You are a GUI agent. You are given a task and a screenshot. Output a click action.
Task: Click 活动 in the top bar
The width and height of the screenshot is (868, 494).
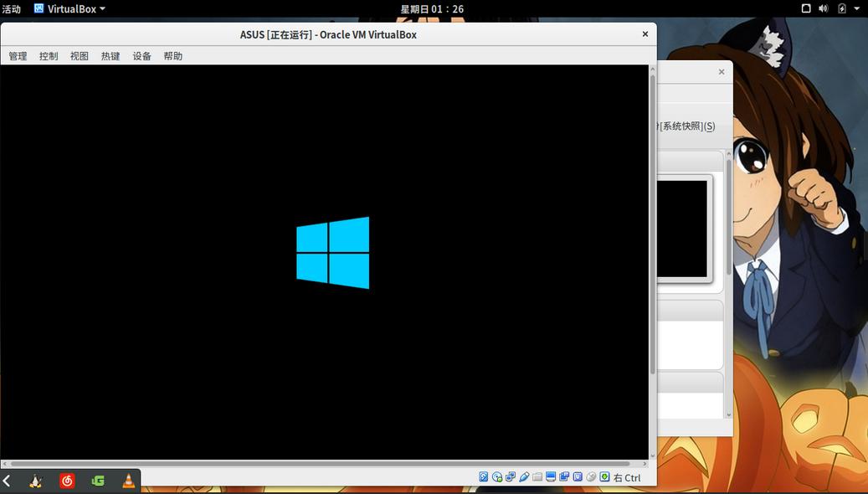(x=11, y=9)
